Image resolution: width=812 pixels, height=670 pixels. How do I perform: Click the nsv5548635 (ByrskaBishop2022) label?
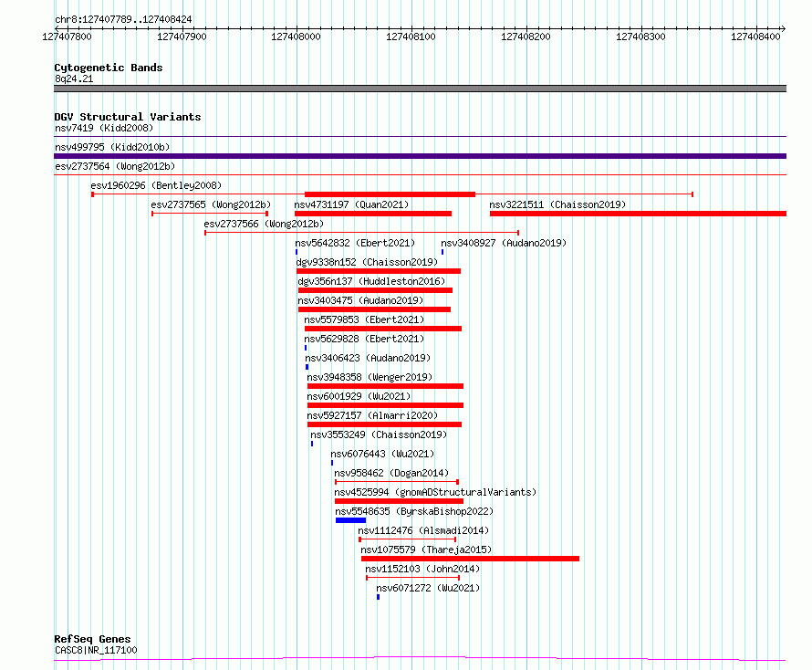pyautogui.click(x=414, y=511)
